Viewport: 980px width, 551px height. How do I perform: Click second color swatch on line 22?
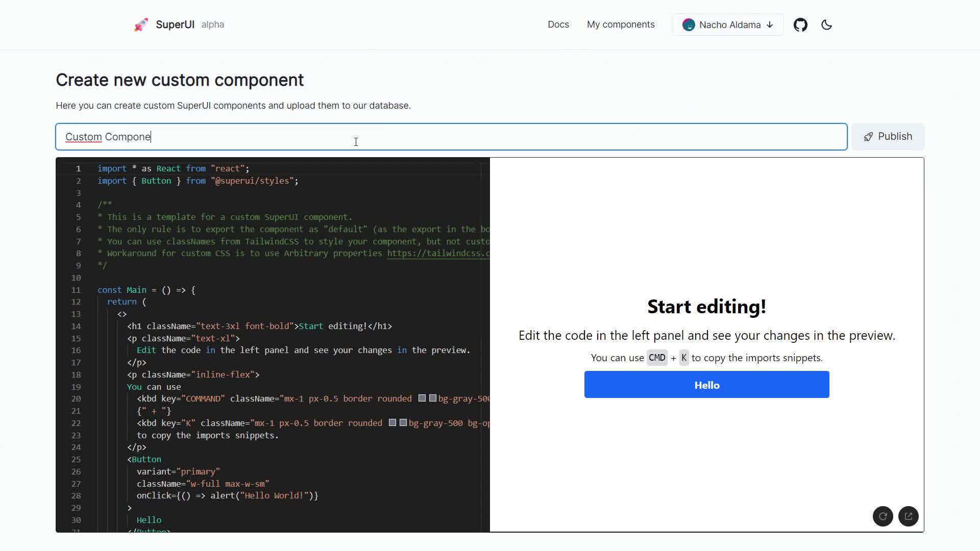tap(403, 423)
